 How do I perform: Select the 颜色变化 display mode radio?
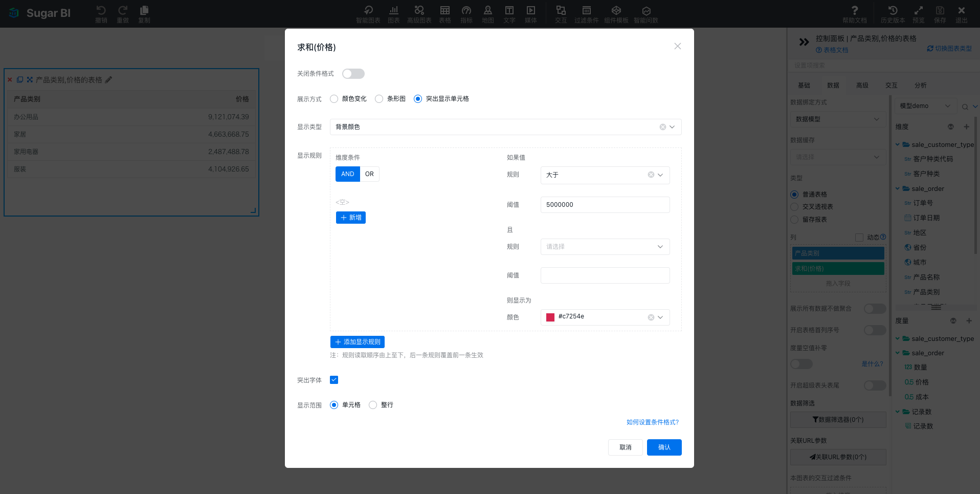[x=334, y=99]
